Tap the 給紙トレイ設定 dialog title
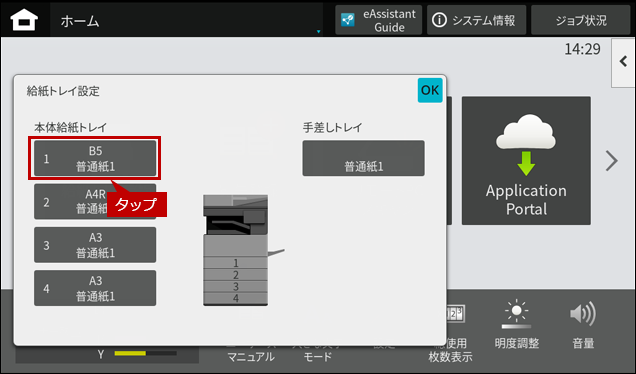 63,91
